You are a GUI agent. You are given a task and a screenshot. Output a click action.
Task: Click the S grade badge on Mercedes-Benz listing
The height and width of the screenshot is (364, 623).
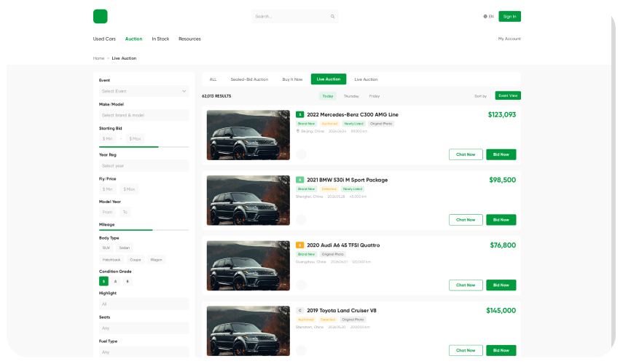pos(300,115)
